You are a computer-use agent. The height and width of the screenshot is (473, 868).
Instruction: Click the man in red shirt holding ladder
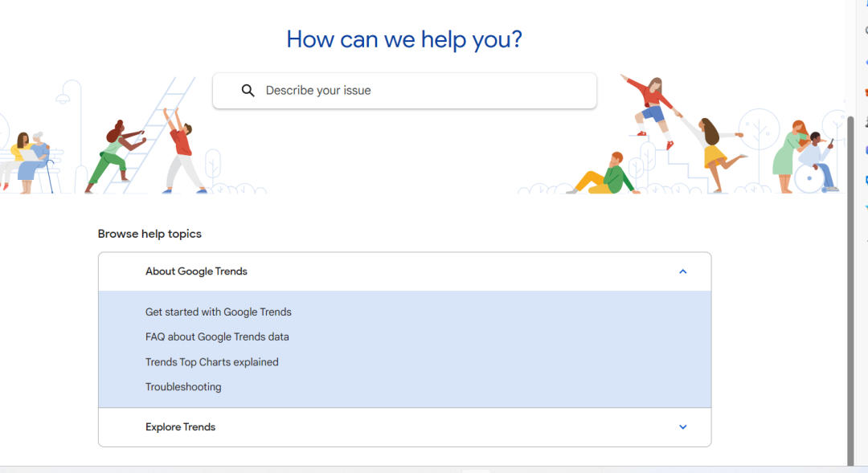pyautogui.click(x=182, y=153)
